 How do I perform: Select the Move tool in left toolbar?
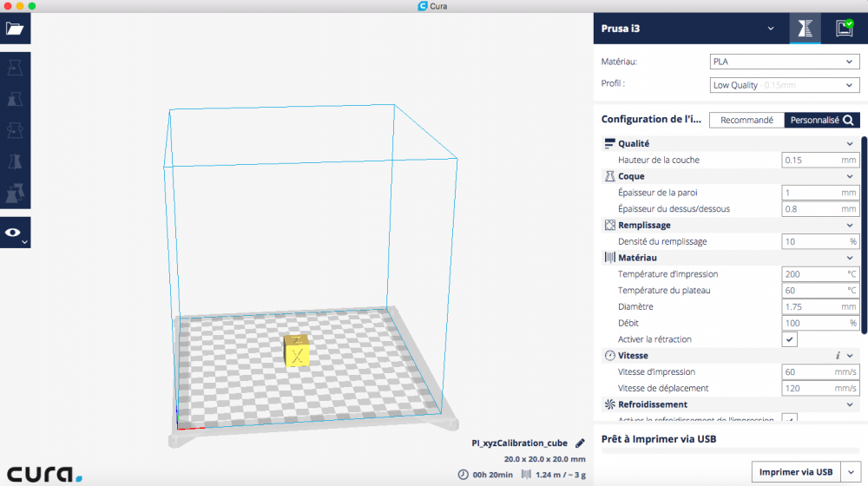tap(15, 68)
